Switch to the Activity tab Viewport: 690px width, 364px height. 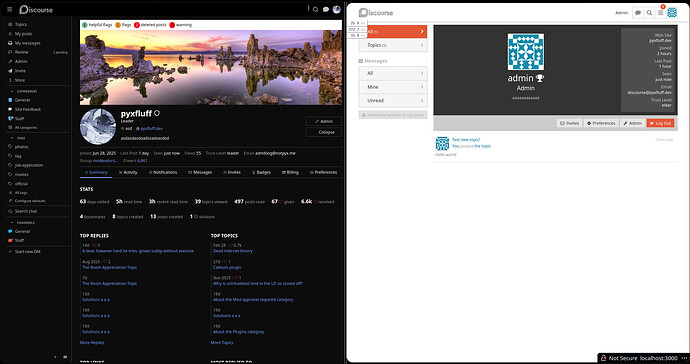[128, 173]
